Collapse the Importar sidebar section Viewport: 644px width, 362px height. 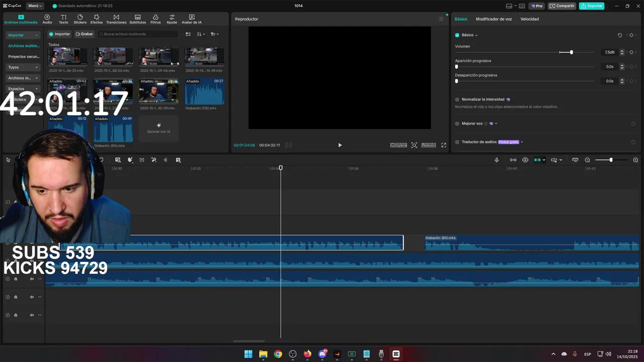pyautogui.click(x=23, y=35)
